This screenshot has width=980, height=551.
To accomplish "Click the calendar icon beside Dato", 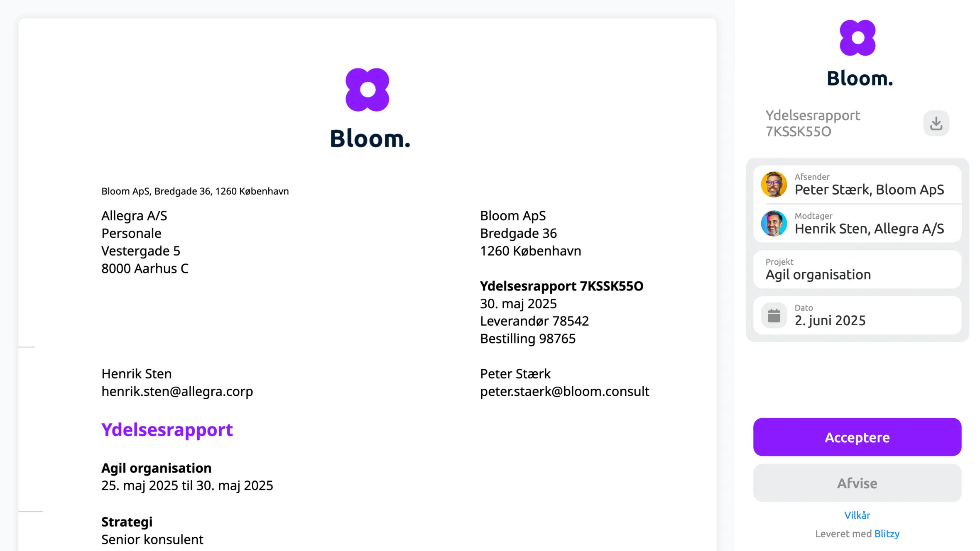I will (x=774, y=316).
